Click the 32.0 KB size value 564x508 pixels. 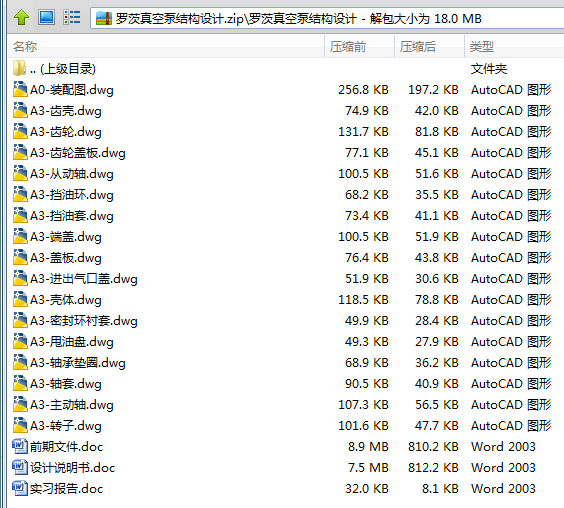[x=367, y=489]
